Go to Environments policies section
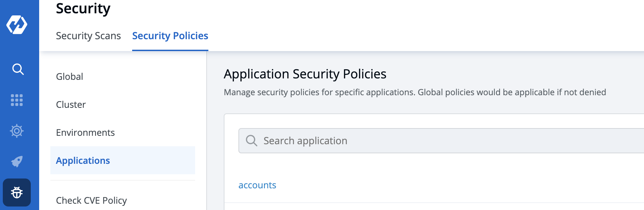 (x=85, y=133)
